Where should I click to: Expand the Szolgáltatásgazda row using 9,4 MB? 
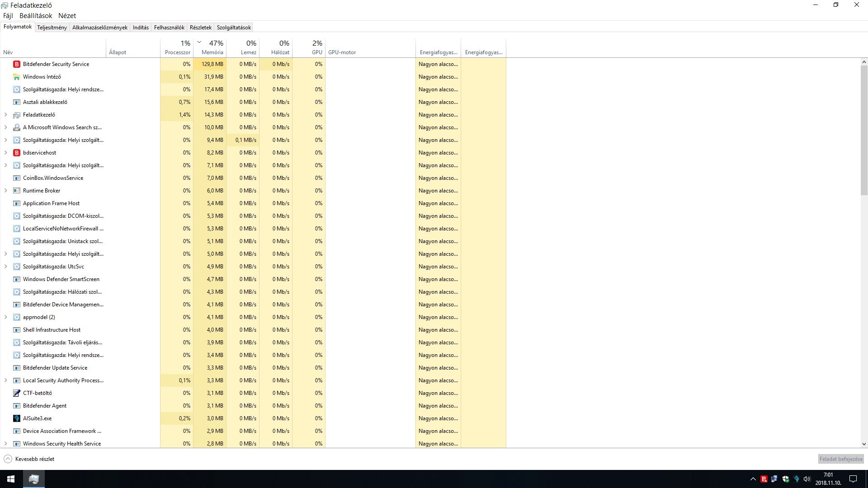pyautogui.click(x=5, y=140)
